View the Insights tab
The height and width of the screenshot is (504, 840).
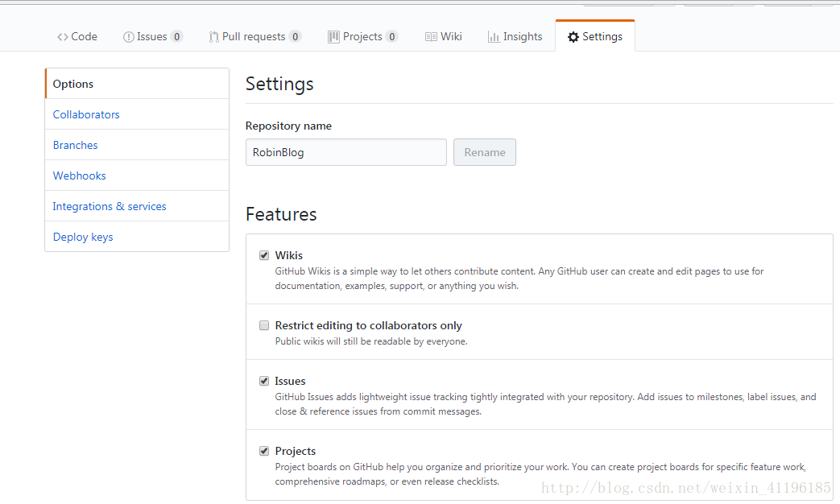coord(515,36)
